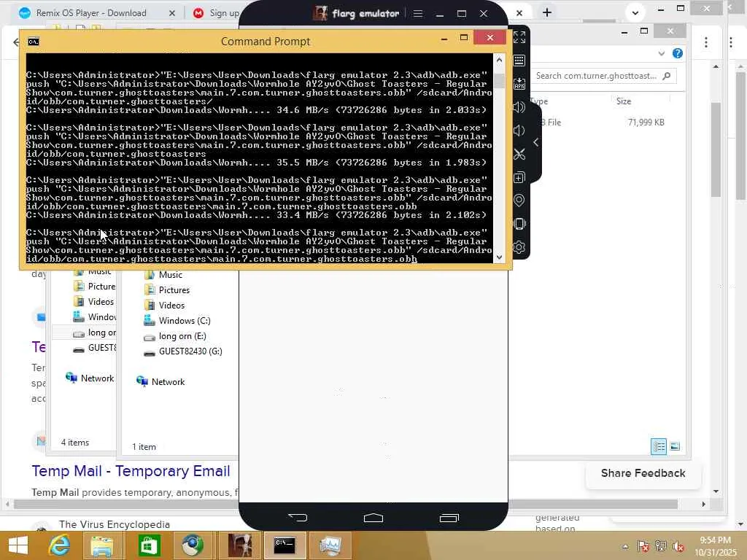Lower volume with the quieter speaker icon
The height and width of the screenshot is (560, 747).
pyautogui.click(x=519, y=131)
